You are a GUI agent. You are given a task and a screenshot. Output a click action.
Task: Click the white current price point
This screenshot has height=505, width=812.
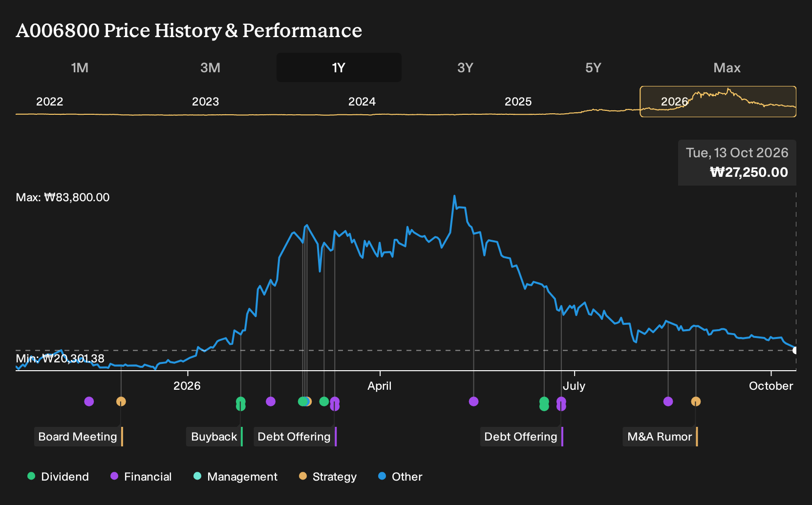[795, 350]
